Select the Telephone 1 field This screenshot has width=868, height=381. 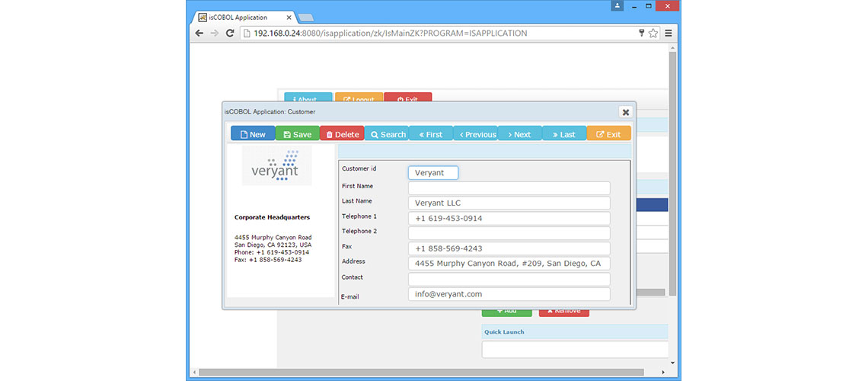pos(509,218)
